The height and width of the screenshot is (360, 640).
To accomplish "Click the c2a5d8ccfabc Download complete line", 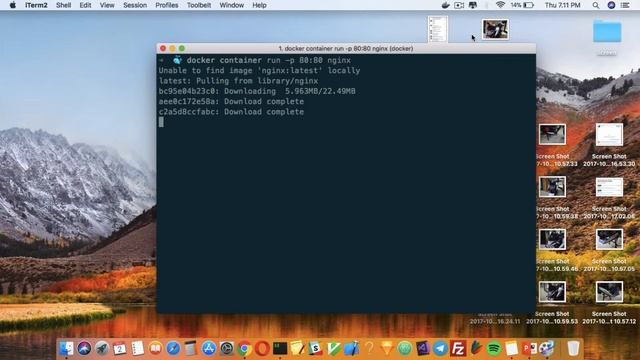I will pyautogui.click(x=231, y=111).
